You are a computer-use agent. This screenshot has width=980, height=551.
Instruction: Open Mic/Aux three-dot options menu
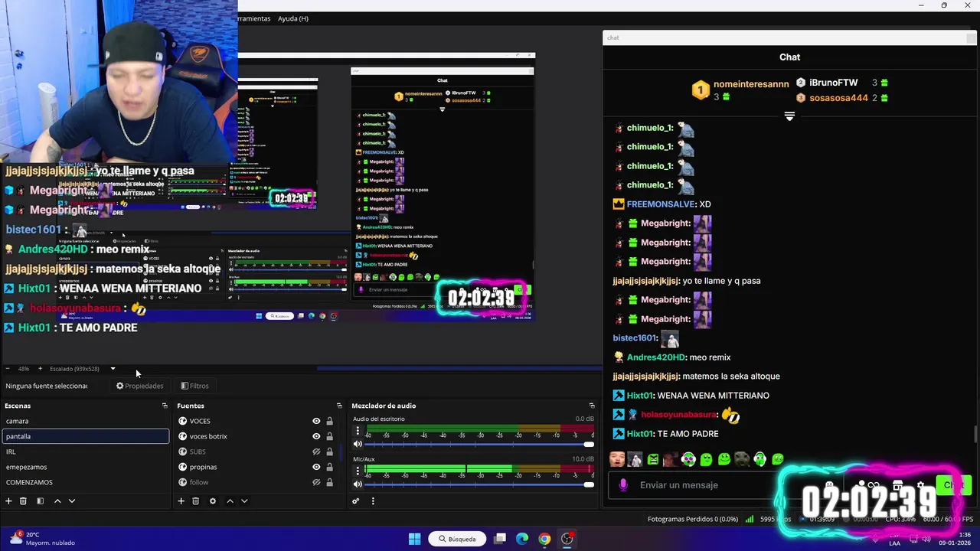click(358, 471)
